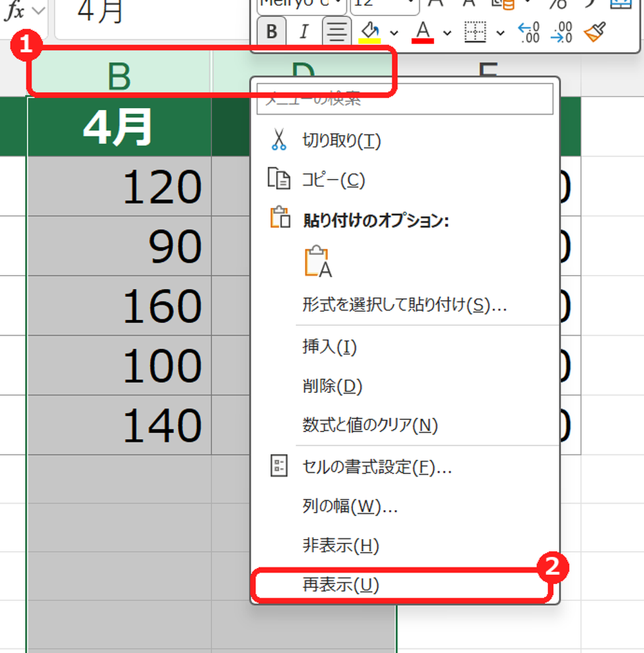This screenshot has height=653, width=644.
Task: Click the paste clipboard icon under paste options
Action: click(318, 261)
